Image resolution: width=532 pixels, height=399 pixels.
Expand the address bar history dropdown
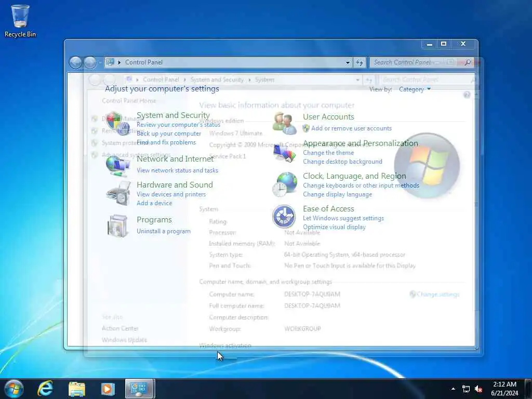pos(348,63)
